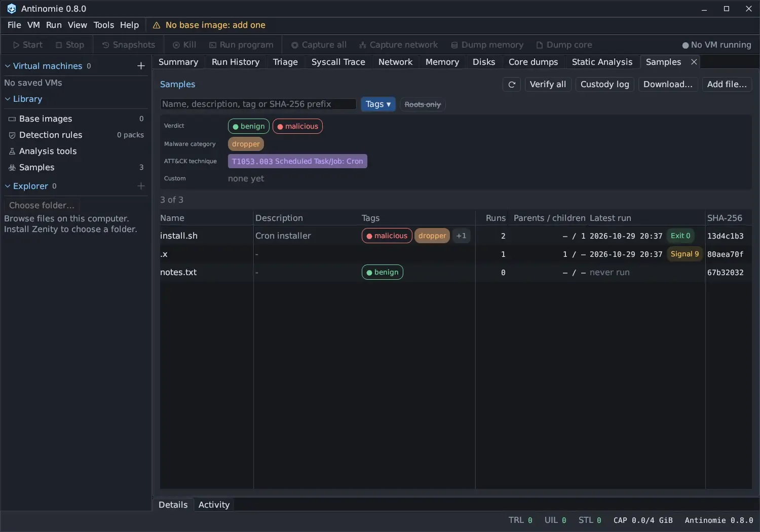Switch to the Activity bottom tab
760x532 pixels.
point(214,505)
